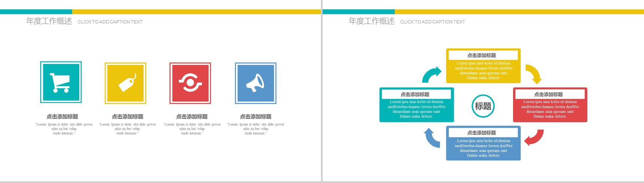Select the white title bar in blue box
644x183 pixels.
[483, 133]
